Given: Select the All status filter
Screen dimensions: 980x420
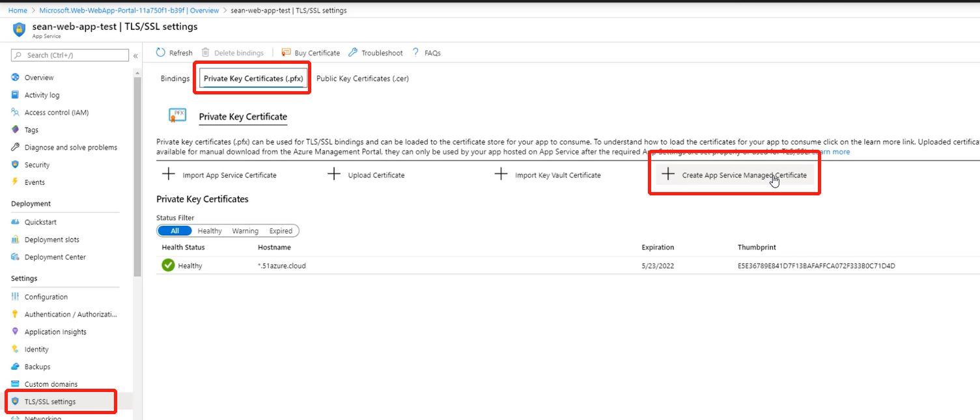Looking at the screenshot, I should tap(175, 231).
